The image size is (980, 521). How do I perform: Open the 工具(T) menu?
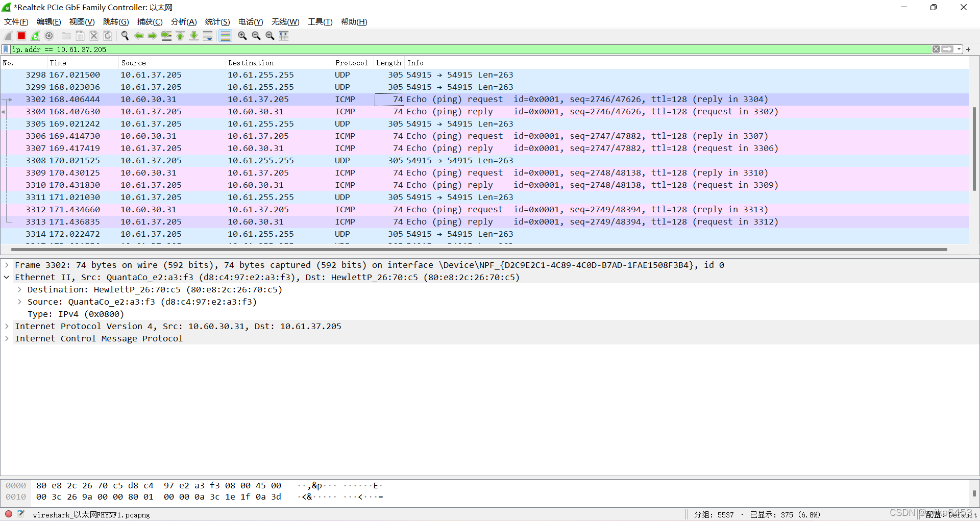[320, 22]
